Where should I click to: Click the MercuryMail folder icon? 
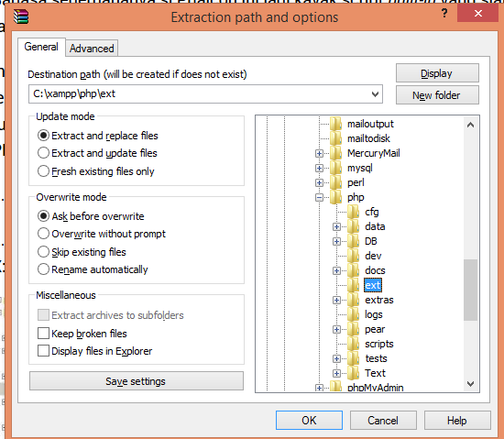(x=336, y=153)
